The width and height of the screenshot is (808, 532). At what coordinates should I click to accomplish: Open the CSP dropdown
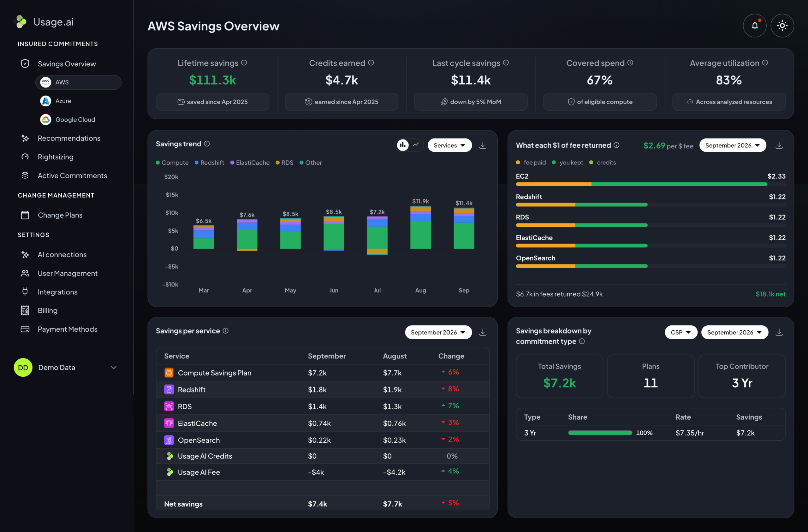[681, 332]
